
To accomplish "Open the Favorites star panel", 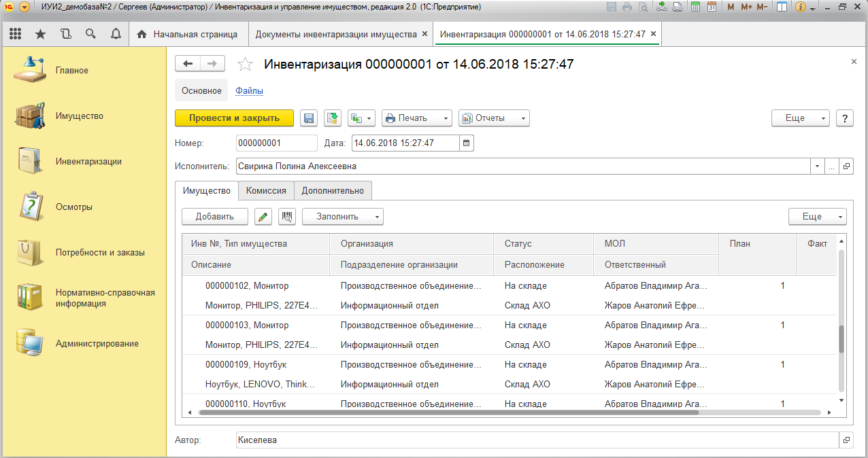I will coord(40,34).
